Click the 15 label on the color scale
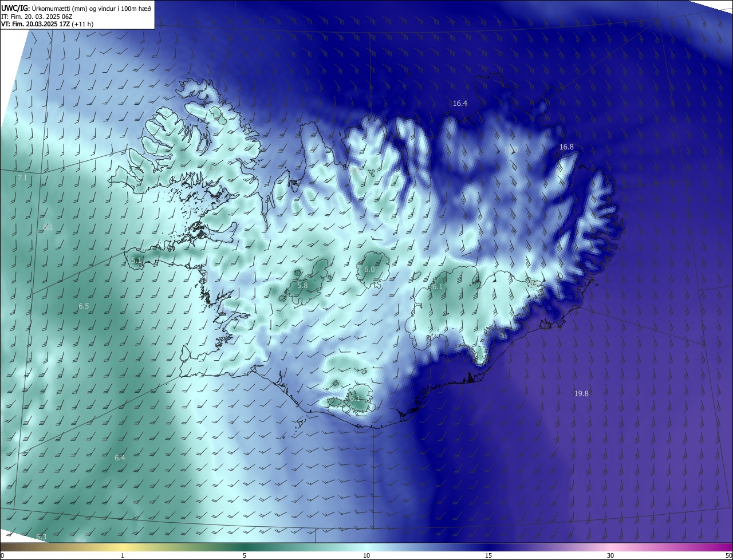The image size is (733, 560). point(488,555)
